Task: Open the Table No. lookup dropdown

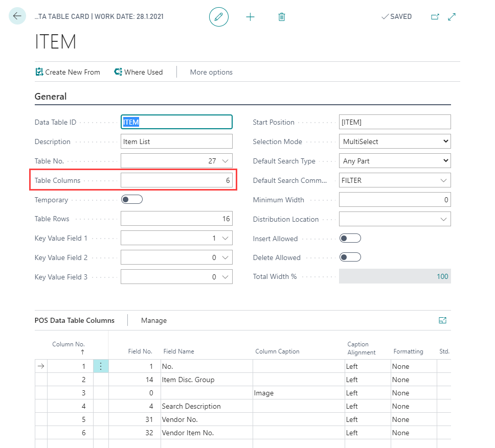Action: point(226,161)
